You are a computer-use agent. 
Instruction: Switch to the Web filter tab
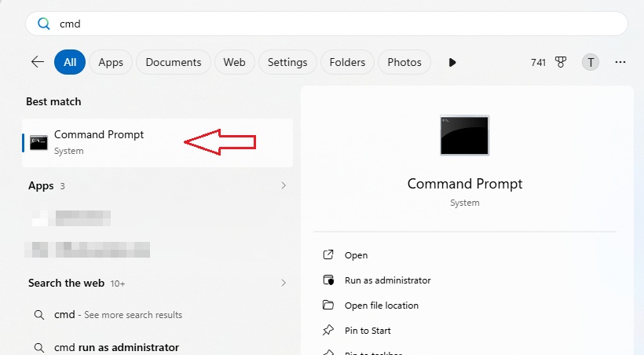click(235, 62)
